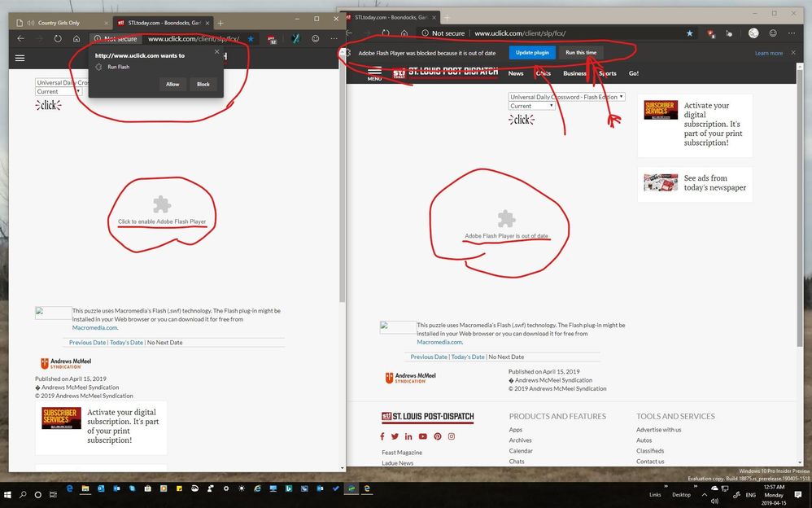Open Post-Dispatch LinkedIn icon in footer
The height and width of the screenshot is (508, 812).
[408, 436]
